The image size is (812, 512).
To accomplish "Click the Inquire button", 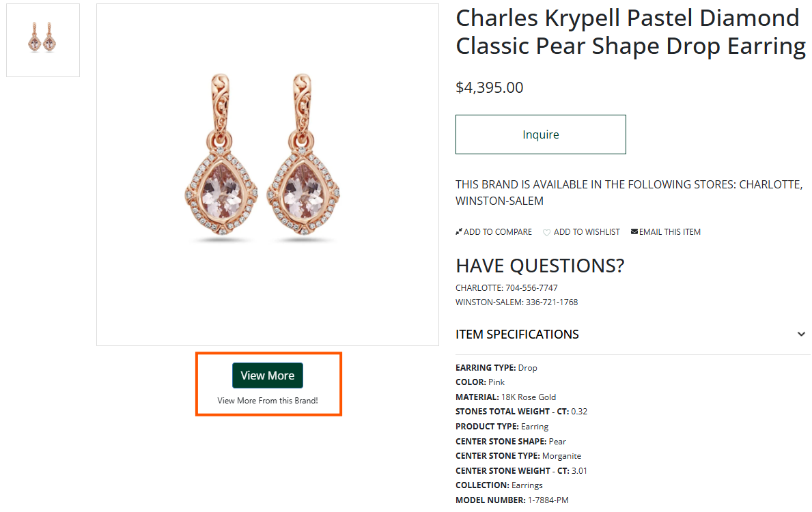I will tap(541, 134).
